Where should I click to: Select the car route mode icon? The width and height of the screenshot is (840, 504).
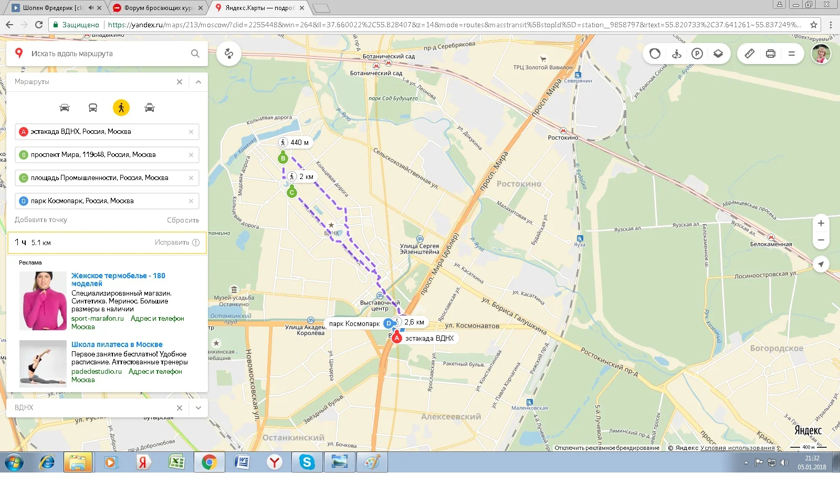[x=65, y=108]
